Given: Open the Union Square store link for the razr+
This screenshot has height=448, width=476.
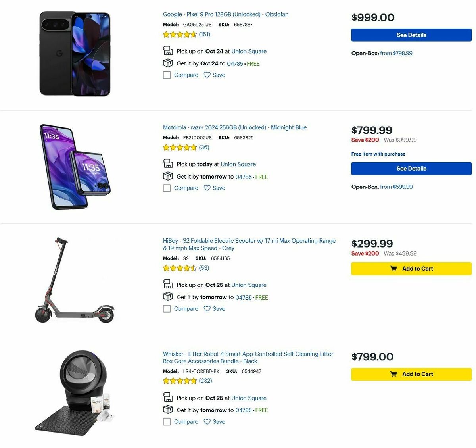Looking at the screenshot, I should 238,164.
